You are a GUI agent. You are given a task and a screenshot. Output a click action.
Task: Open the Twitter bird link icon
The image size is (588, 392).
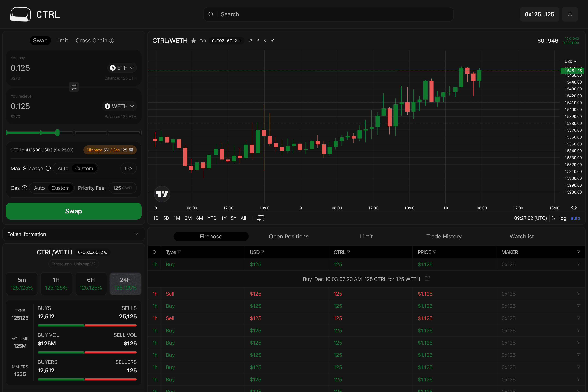click(250, 40)
